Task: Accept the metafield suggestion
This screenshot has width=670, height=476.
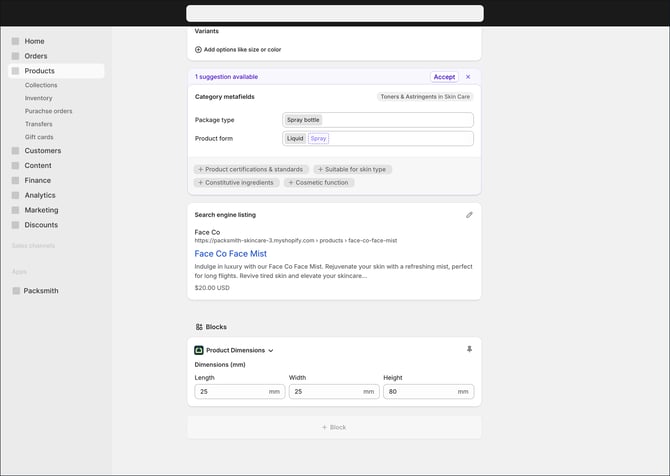Action: click(444, 76)
